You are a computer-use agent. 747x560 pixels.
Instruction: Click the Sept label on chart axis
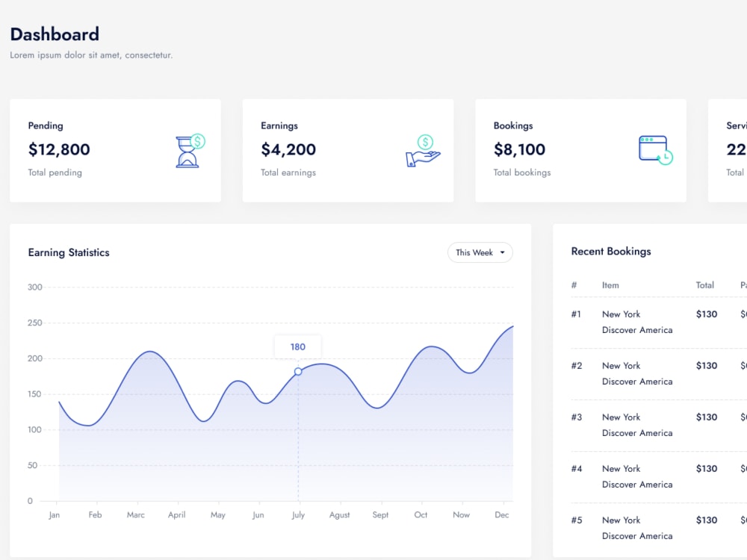coord(380,514)
